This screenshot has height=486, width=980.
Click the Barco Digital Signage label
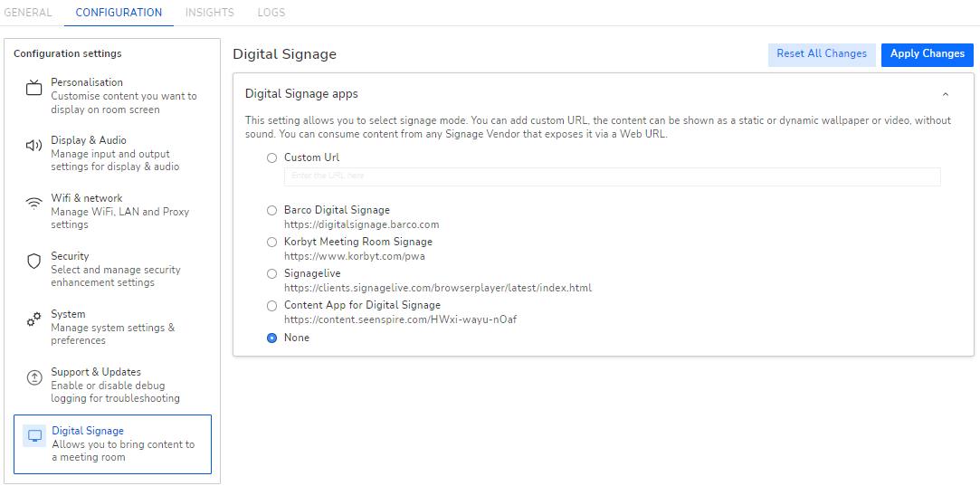[337, 210]
